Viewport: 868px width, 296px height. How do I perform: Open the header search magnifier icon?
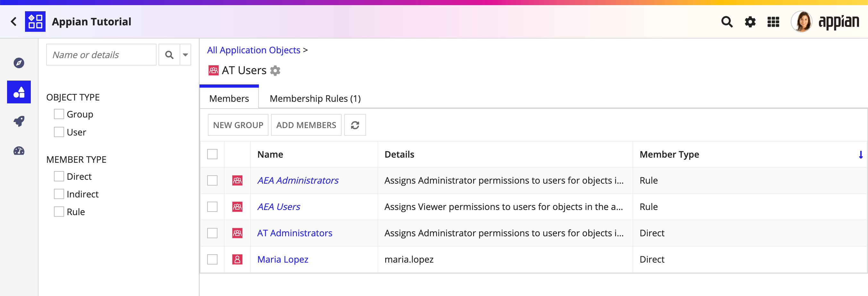(x=727, y=22)
